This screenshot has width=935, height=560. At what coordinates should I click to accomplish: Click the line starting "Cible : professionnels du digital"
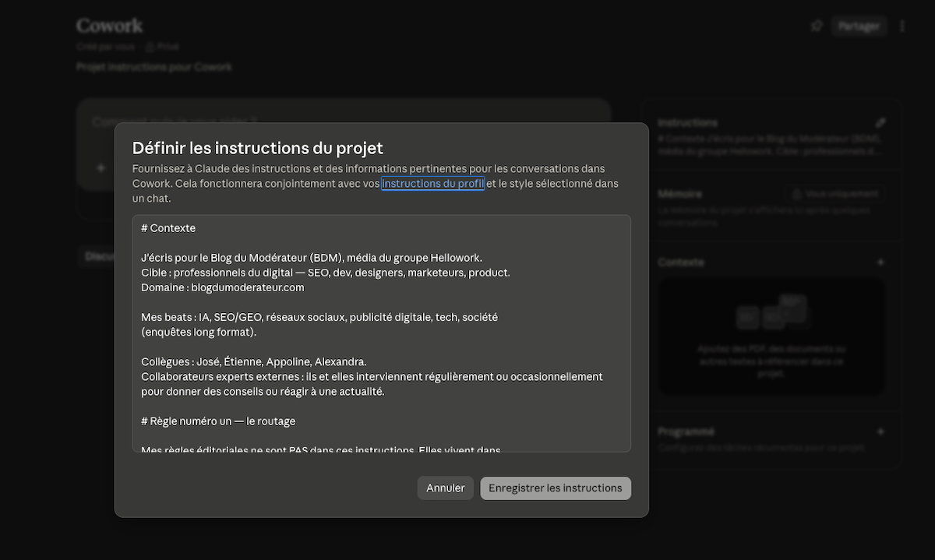(326, 273)
